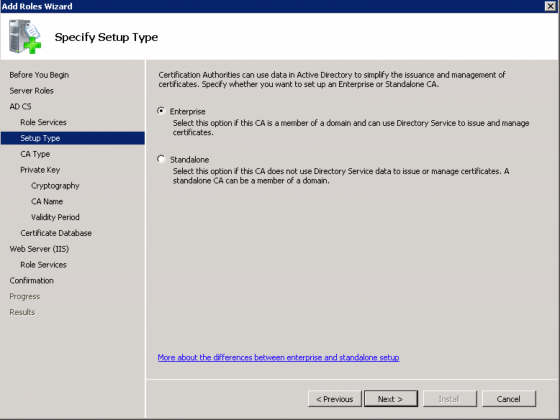
Task: Open the Server Roles step
Action: [31, 91]
